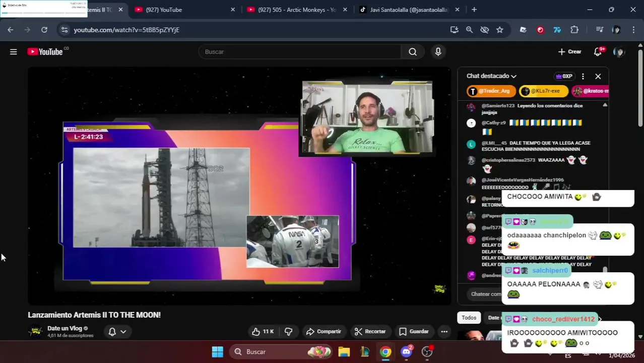Open the Windows Start menu

(x=217, y=352)
